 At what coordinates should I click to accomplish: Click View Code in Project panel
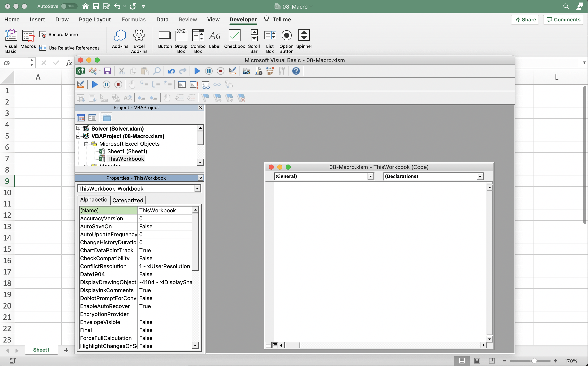(81, 118)
